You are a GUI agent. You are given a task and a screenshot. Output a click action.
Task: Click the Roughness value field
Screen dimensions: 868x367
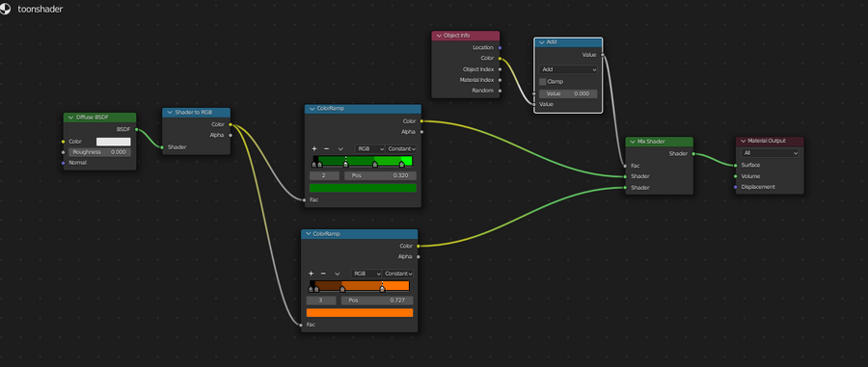click(x=100, y=152)
